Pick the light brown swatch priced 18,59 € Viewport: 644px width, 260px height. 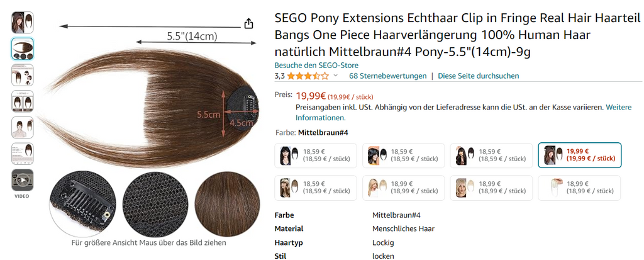pos(316,188)
